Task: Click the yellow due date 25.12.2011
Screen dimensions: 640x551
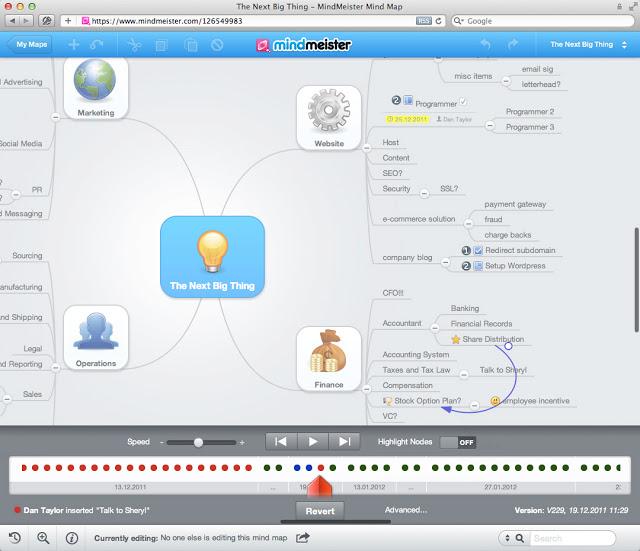Action: coord(407,119)
